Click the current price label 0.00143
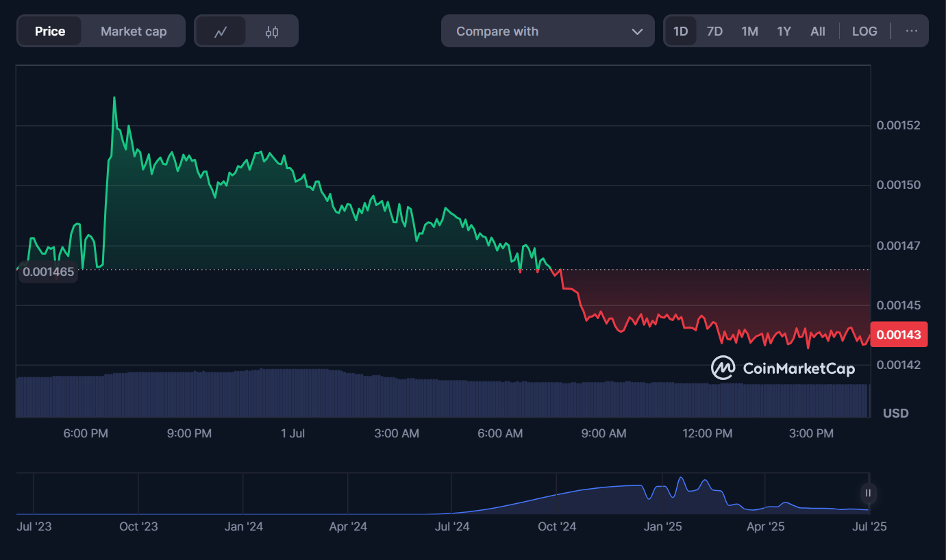This screenshot has height=560, width=946. click(898, 335)
